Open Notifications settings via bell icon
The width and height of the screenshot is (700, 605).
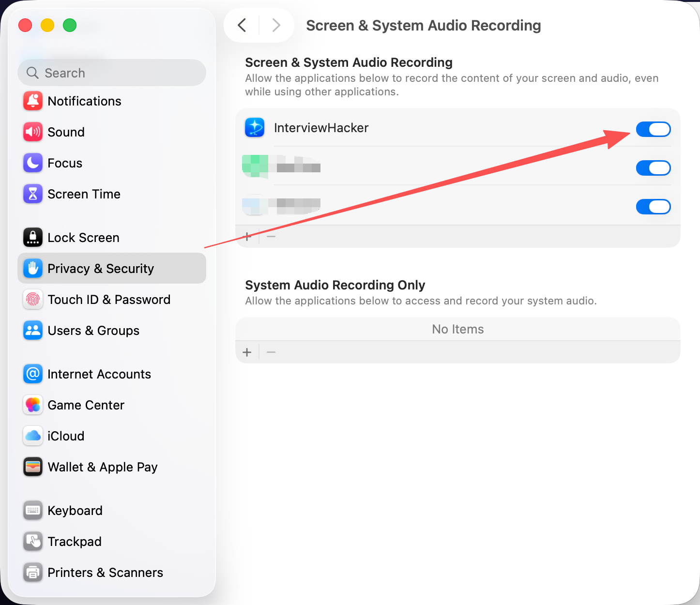(x=33, y=101)
